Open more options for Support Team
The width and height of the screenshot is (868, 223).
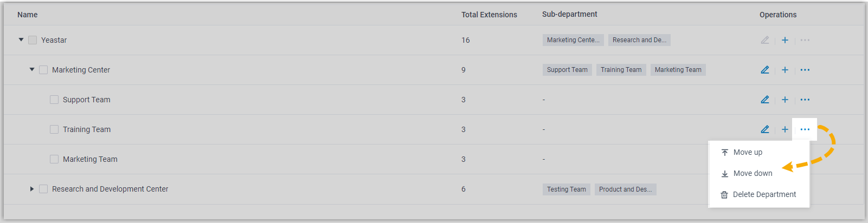pos(805,100)
